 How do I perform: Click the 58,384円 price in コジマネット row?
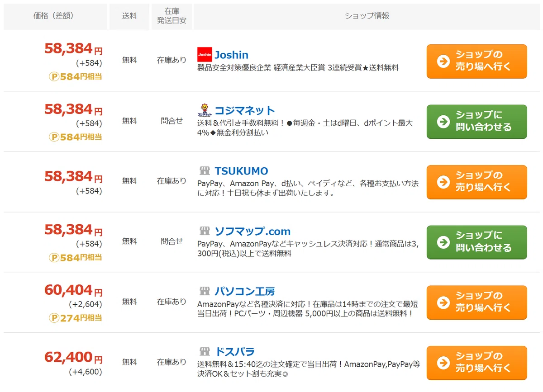click(73, 109)
